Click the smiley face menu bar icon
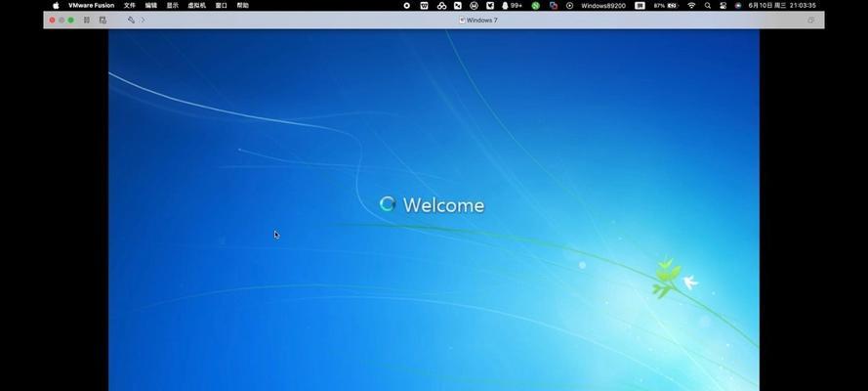The height and width of the screenshot is (391, 868). coord(475,6)
